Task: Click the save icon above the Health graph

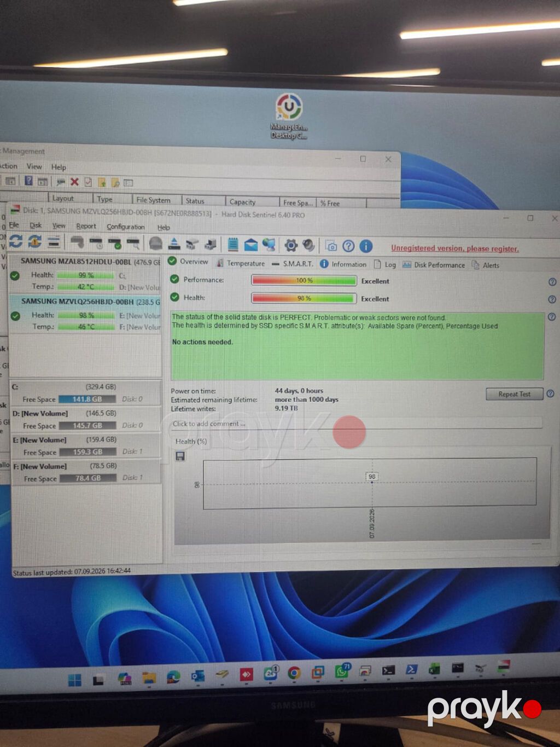Action: click(180, 456)
